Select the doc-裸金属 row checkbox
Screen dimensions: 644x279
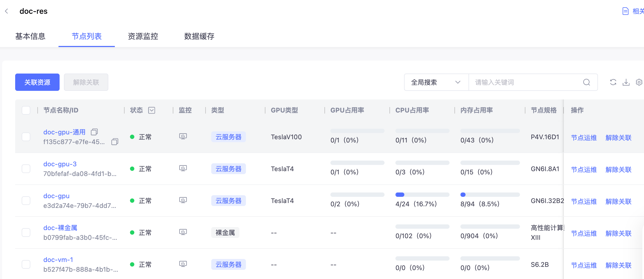(26, 232)
